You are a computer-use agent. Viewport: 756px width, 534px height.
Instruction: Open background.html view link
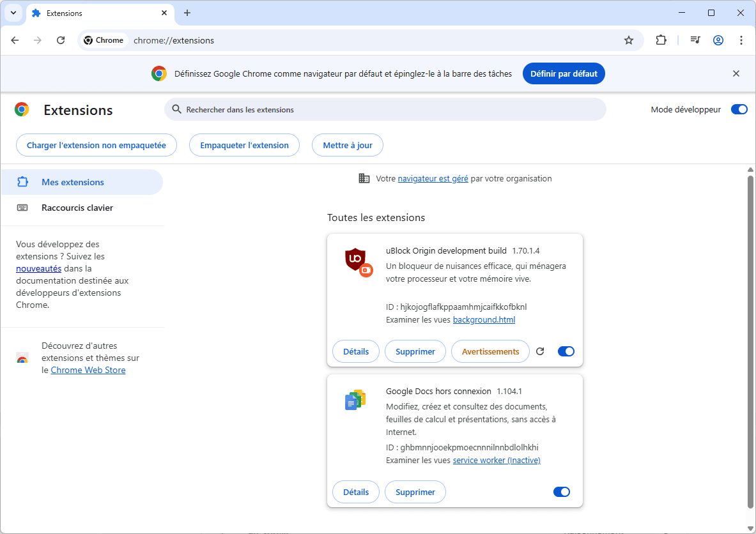[484, 319]
